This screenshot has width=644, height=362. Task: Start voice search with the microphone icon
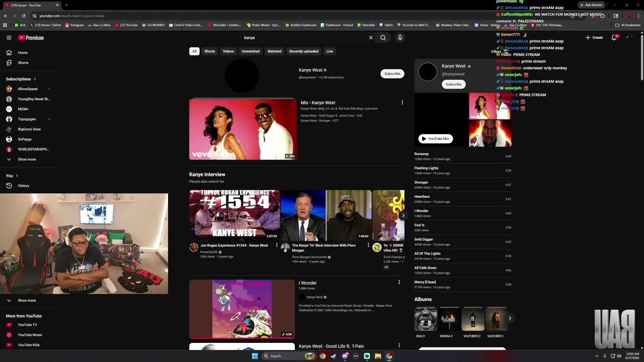click(400, 38)
